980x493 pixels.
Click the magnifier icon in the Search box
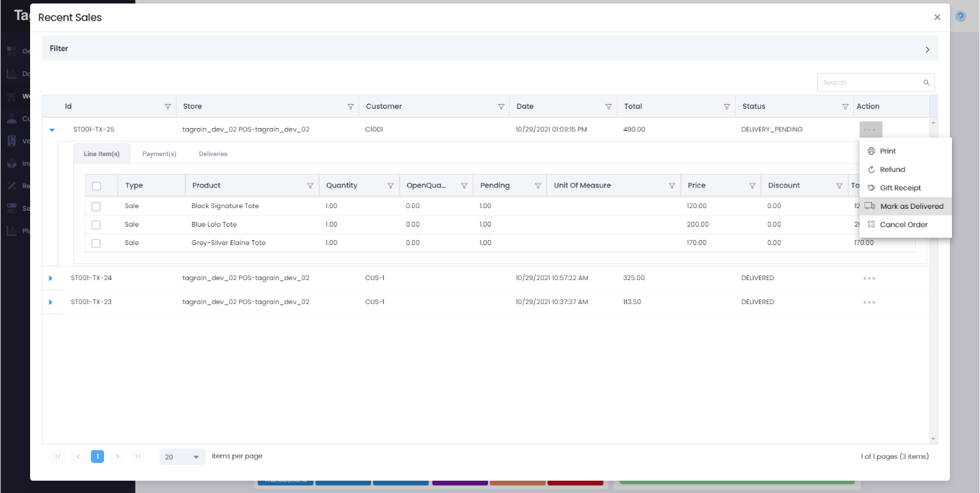pyautogui.click(x=927, y=82)
